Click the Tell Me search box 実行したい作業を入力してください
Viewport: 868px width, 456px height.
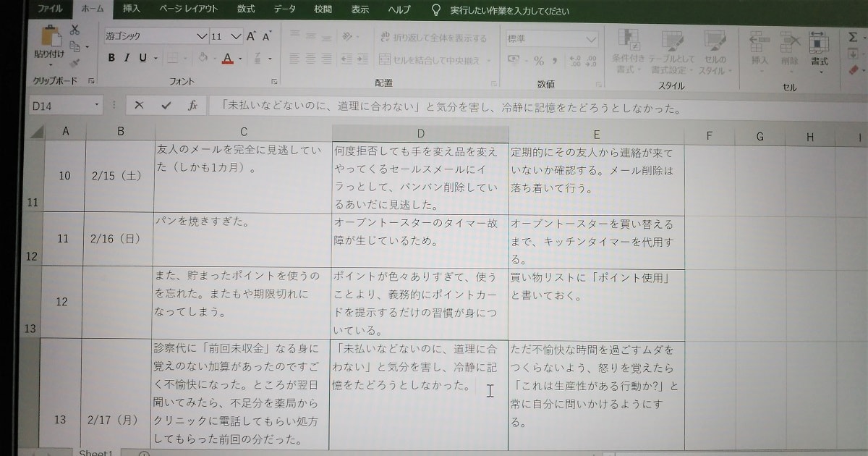[x=509, y=11]
